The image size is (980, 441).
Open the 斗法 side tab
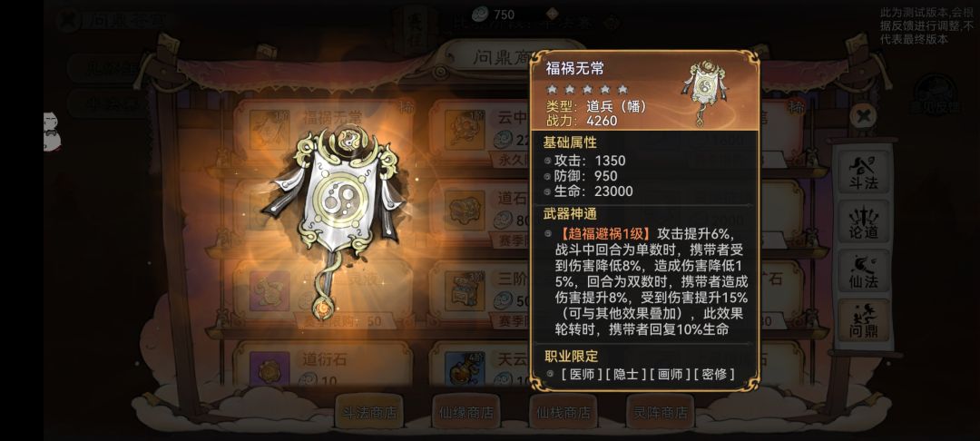(864, 171)
